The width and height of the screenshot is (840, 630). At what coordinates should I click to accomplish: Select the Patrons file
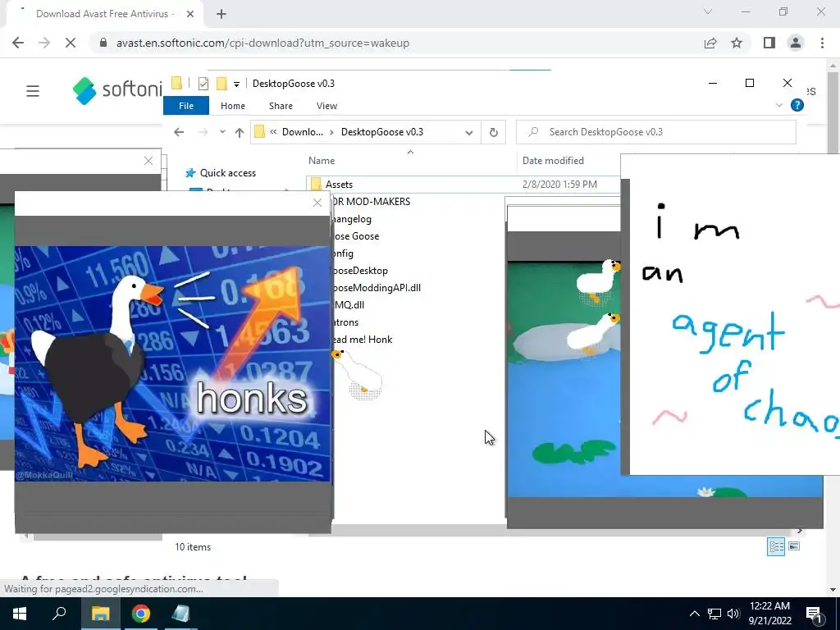pos(345,322)
